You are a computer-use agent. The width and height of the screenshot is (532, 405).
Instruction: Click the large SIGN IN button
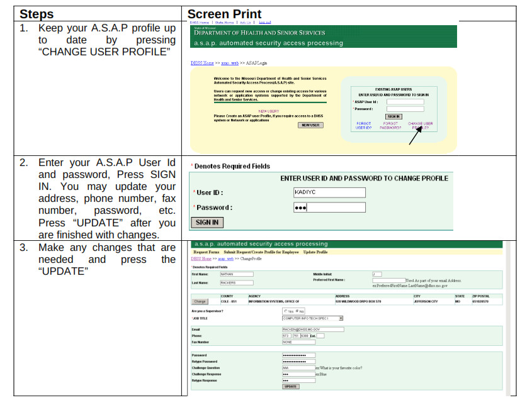pos(207,223)
